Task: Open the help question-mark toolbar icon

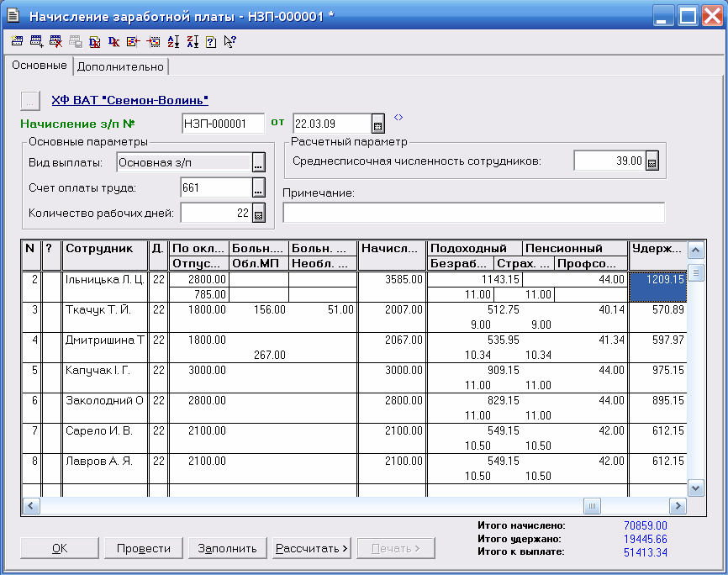Action: 211,40
